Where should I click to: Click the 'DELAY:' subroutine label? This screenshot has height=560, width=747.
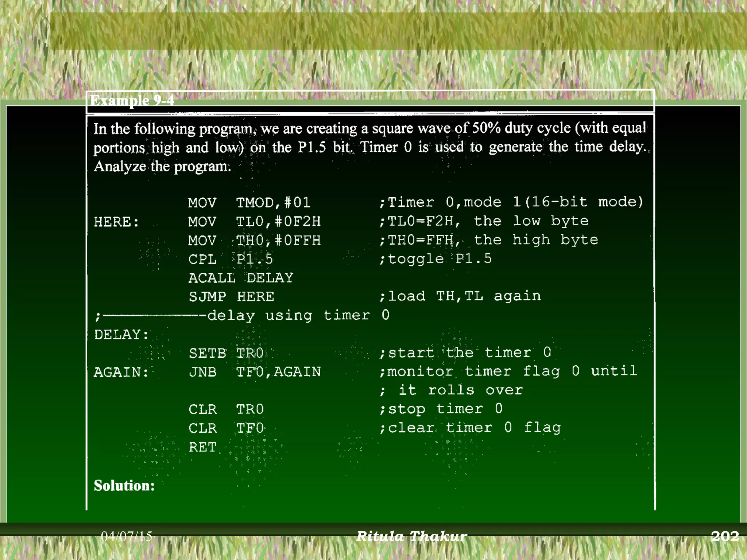point(121,335)
